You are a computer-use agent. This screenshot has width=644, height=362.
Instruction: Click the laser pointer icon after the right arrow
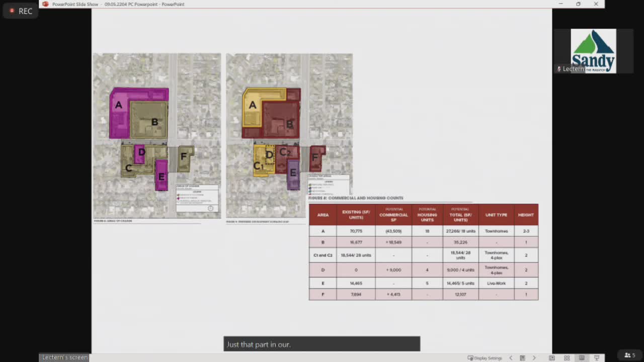point(552,357)
